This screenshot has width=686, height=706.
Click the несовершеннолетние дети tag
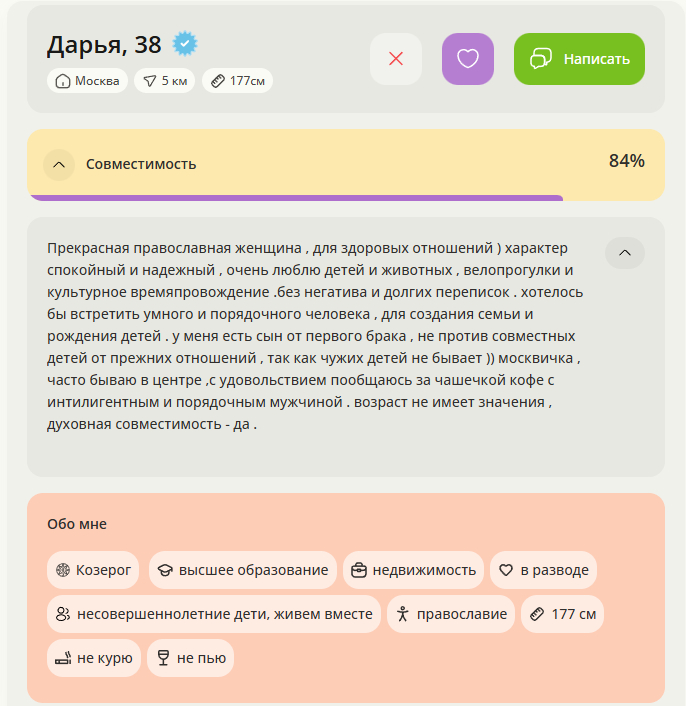click(214, 614)
